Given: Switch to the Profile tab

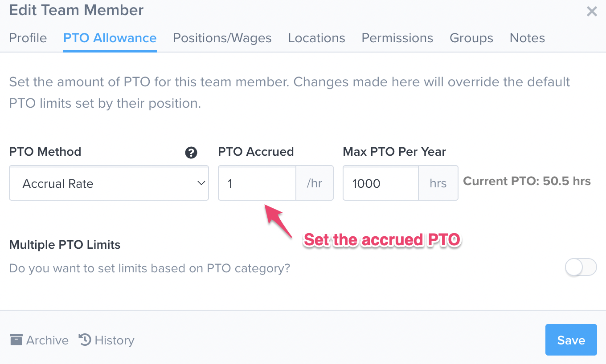Looking at the screenshot, I should pos(28,38).
